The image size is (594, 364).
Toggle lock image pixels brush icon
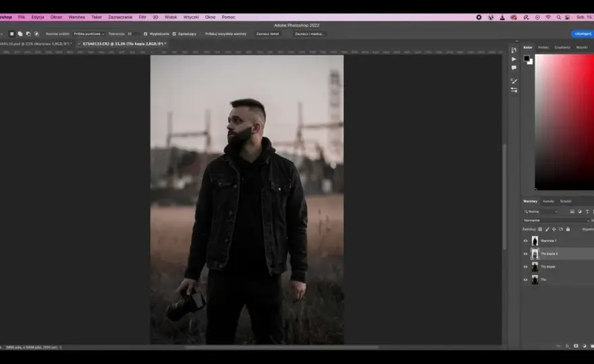click(547, 229)
